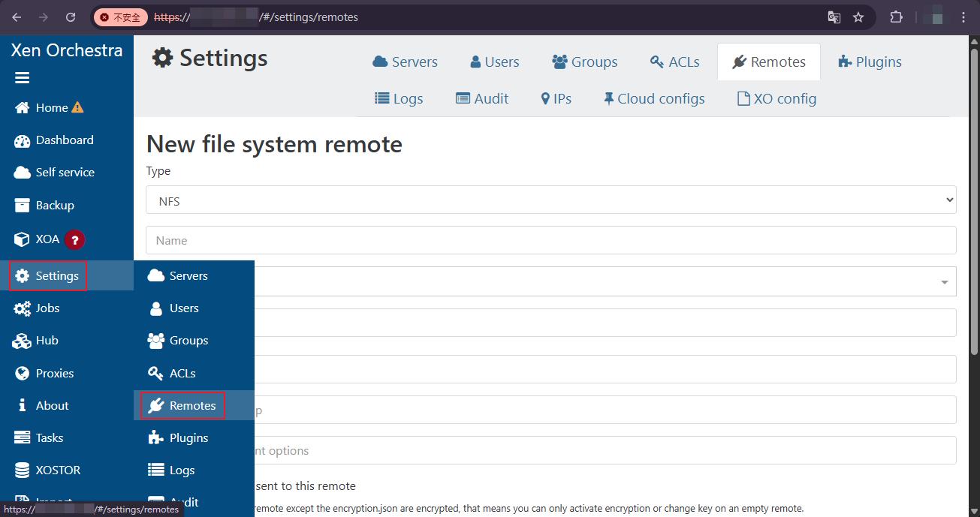This screenshot has width=980, height=517.
Task: Switch to the Groups tab in the header
Action: [584, 62]
